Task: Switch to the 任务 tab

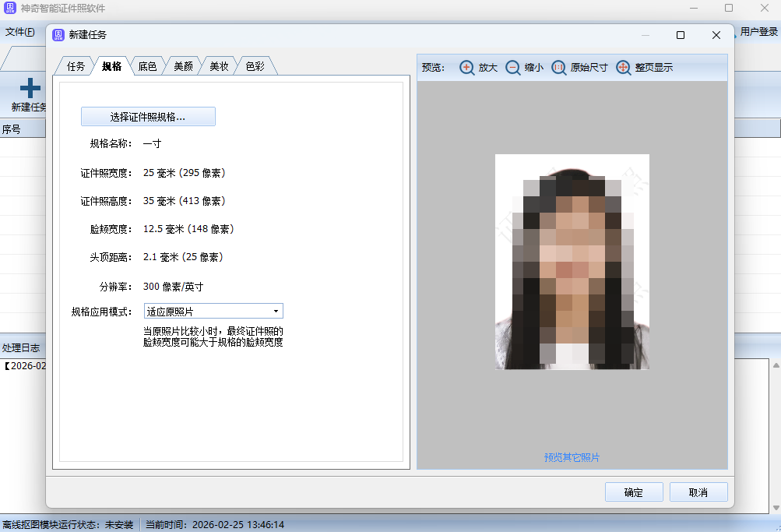Action: 76,66
